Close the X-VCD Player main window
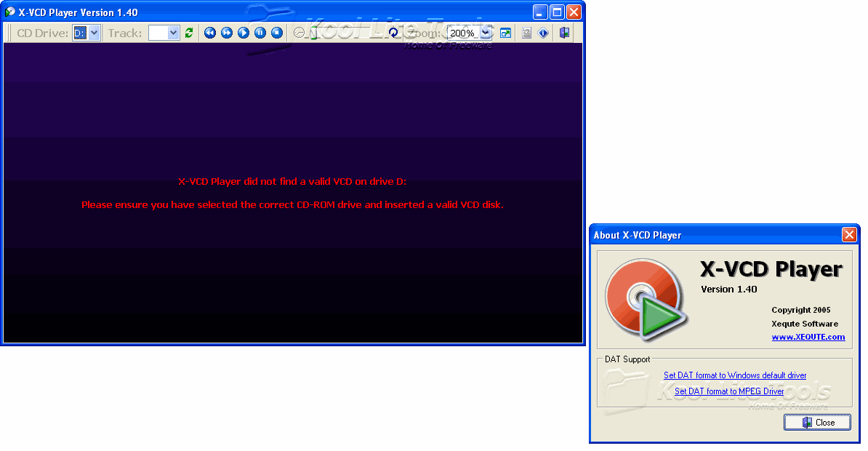 pyautogui.click(x=574, y=12)
